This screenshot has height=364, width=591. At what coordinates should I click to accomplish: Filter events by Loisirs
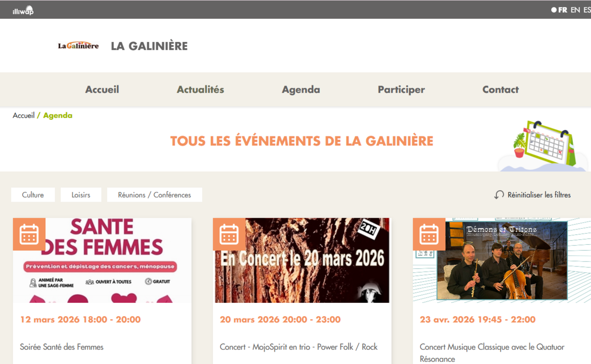coord(81,195)
